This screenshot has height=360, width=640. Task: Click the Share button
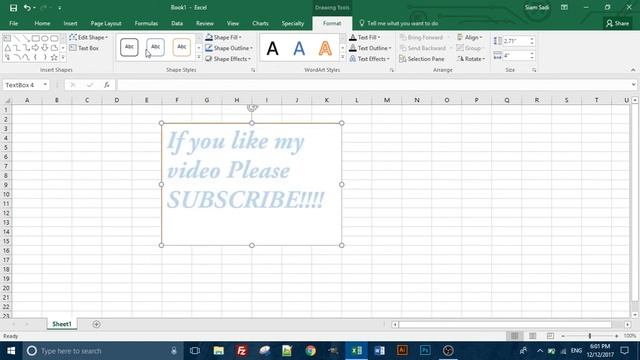618,23
